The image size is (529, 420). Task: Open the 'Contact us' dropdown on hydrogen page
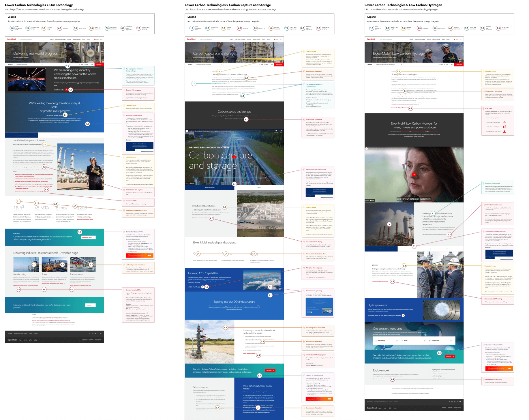458,64
